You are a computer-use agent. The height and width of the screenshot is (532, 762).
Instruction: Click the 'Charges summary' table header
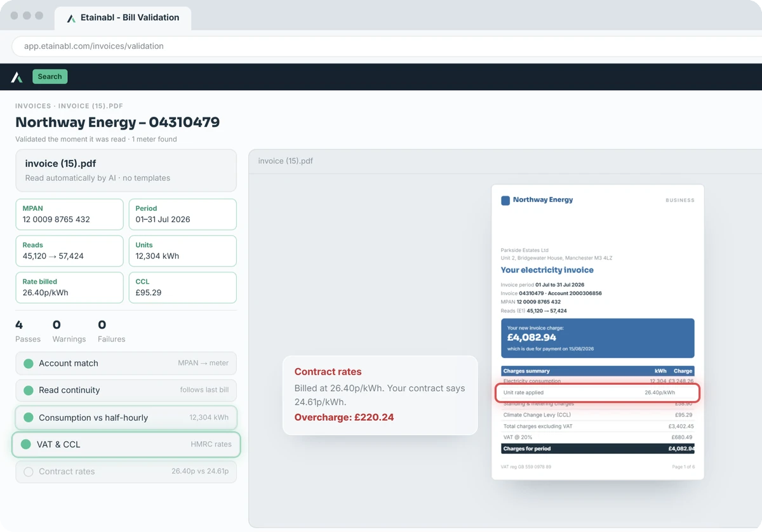coord(598,371)
